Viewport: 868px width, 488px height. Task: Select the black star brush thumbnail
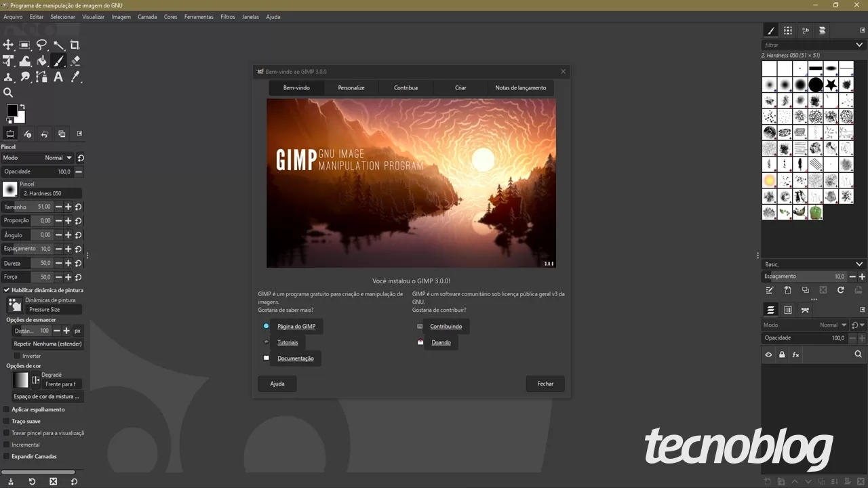click(x=831, y=85)
